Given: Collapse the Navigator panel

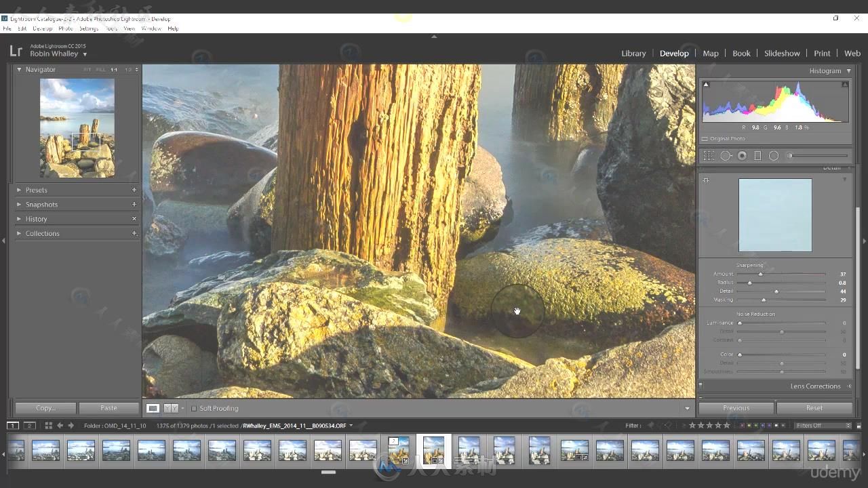Looking at the screenshot, I should (x=20, y=69).
